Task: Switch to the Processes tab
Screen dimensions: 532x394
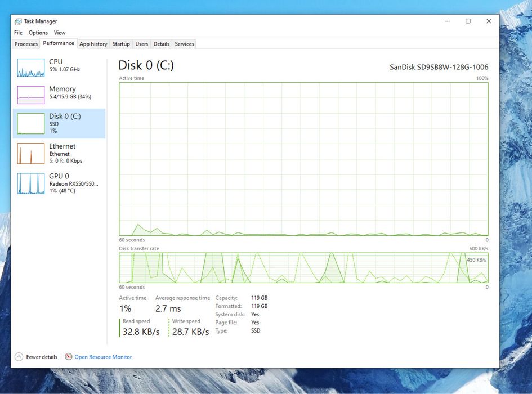Action: tap(26, 44)
